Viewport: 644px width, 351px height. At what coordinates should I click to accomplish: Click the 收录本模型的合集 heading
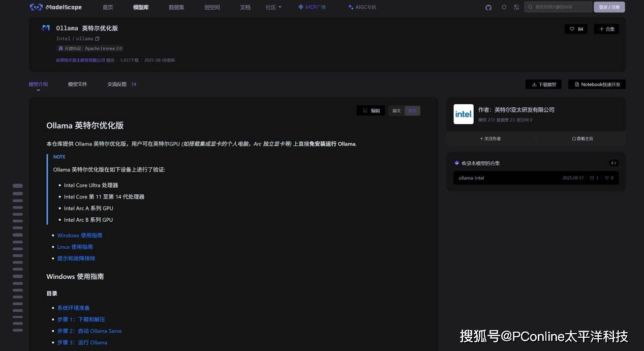(x=480, y=163)
